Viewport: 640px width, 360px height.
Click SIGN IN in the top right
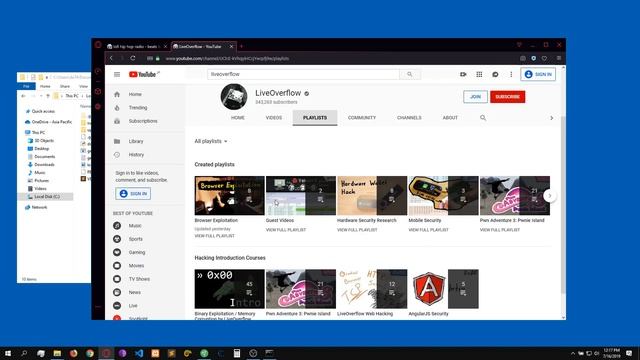coord(538,74)
